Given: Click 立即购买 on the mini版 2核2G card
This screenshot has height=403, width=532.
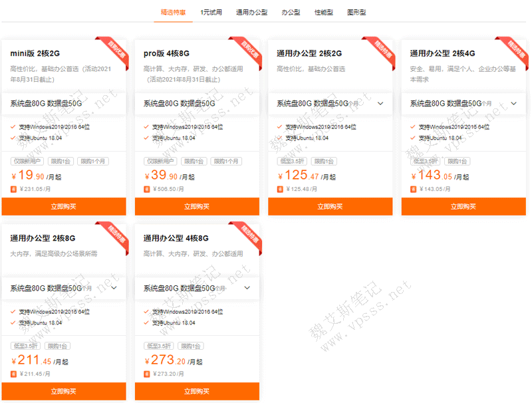Looking at the screenshot, I should (64, 207).
